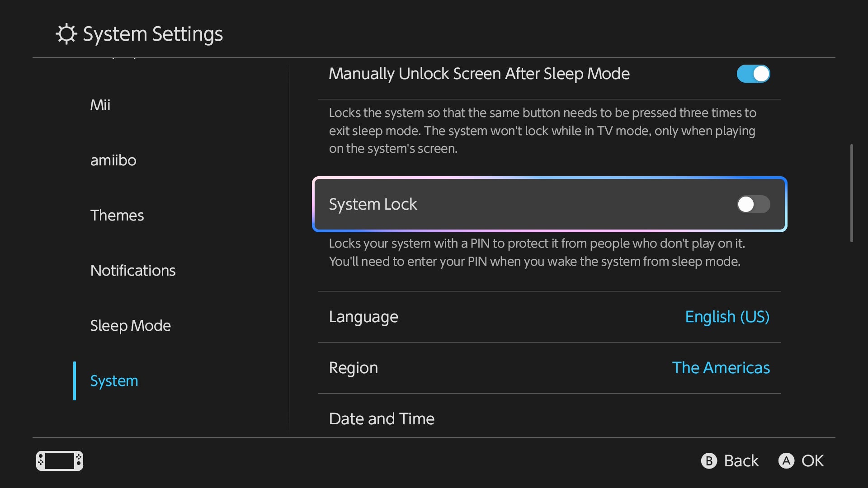The height and width of the screenshot is (488, 868).
Task: Select the System sidebar entry
Action: [x=114, y=381]
